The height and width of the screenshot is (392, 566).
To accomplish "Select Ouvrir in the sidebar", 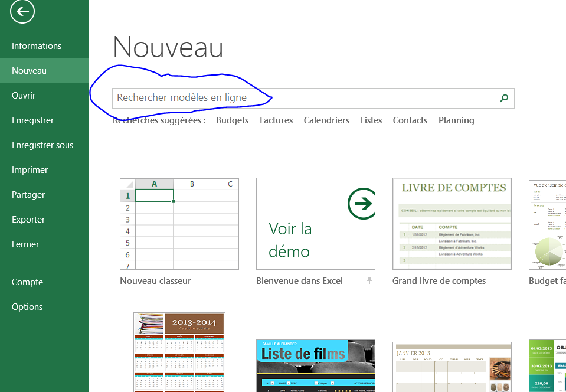I will click(x=24, y=96).
